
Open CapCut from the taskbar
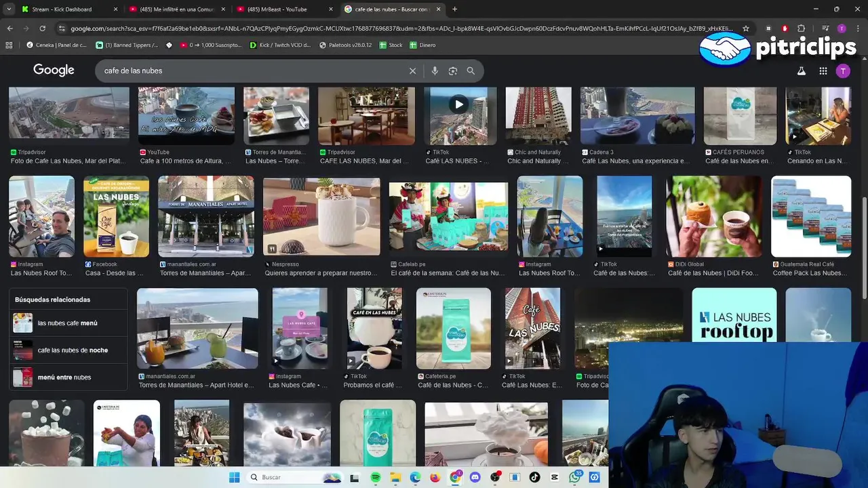555,477
